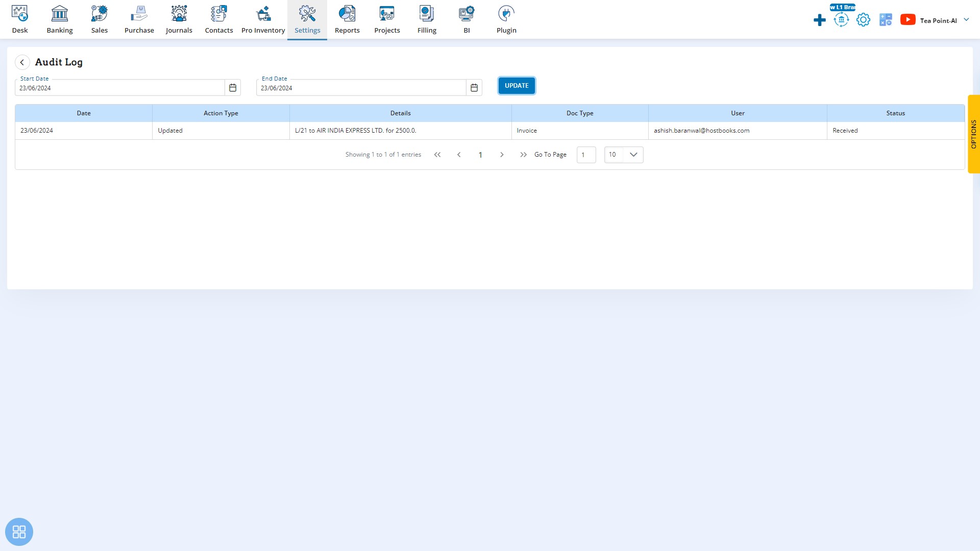The width and height of the screenshot is (980, 551).
Task: Open the Plugin module
Action: 506,20
